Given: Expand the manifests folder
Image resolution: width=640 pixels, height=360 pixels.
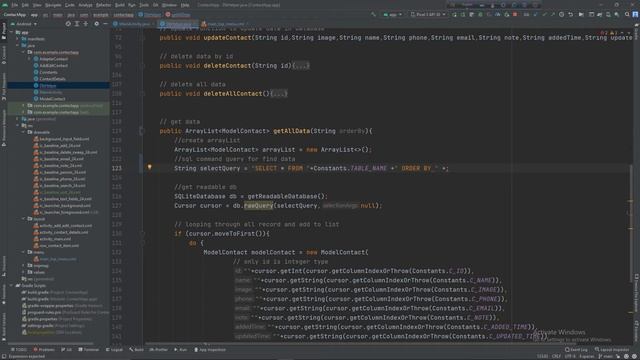Looking at the screenshot, I should coord(18,39).
